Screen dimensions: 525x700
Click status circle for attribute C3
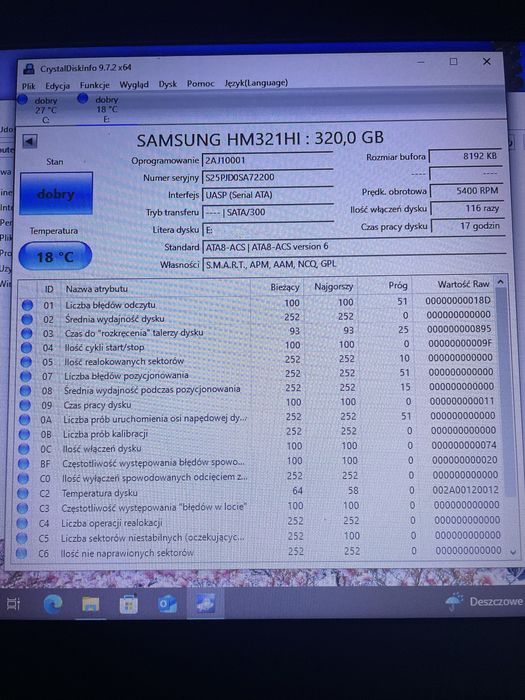click(x=22, y=508)
